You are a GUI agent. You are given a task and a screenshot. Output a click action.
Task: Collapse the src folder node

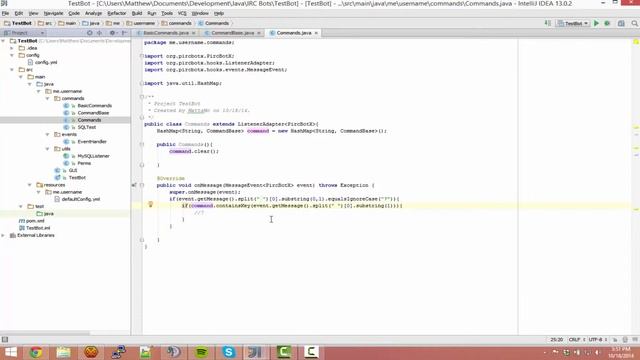12,70
